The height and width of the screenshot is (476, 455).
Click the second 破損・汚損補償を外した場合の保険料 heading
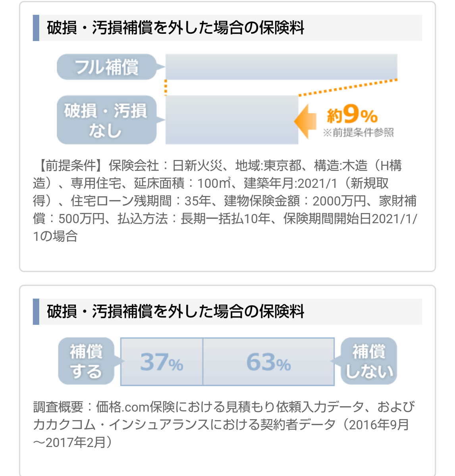coord(175,312)
